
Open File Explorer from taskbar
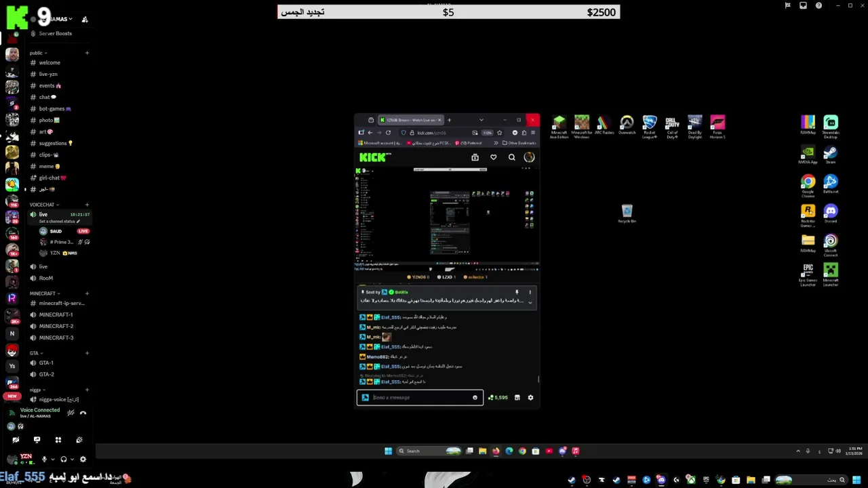482,451
